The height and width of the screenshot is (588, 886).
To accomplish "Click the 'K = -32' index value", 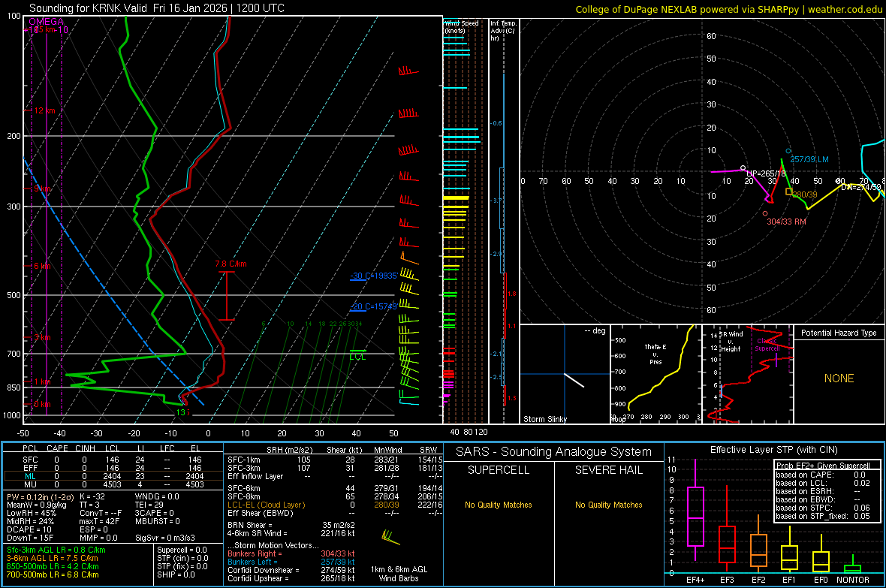I will point(92,497).
